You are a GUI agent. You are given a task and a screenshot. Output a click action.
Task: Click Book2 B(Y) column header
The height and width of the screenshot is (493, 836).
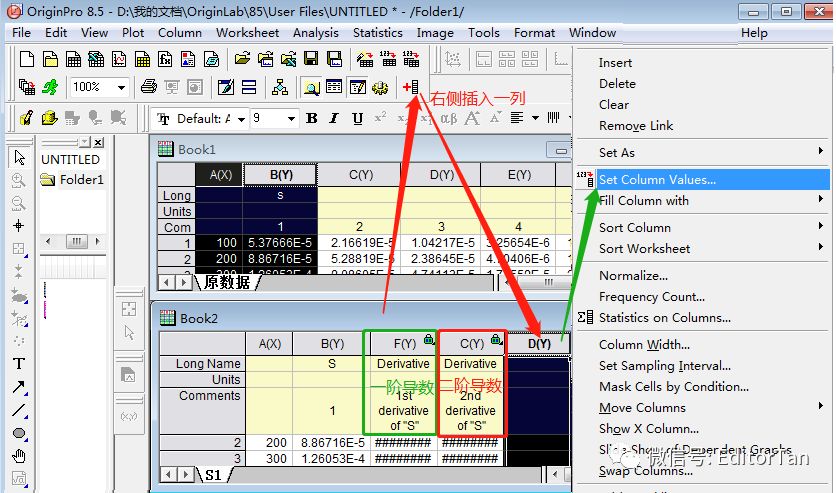click(332, 344)
